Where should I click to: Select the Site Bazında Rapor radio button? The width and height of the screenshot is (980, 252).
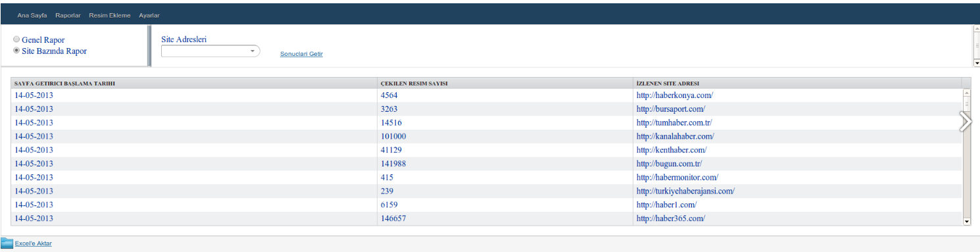click(x=16, y=50)
